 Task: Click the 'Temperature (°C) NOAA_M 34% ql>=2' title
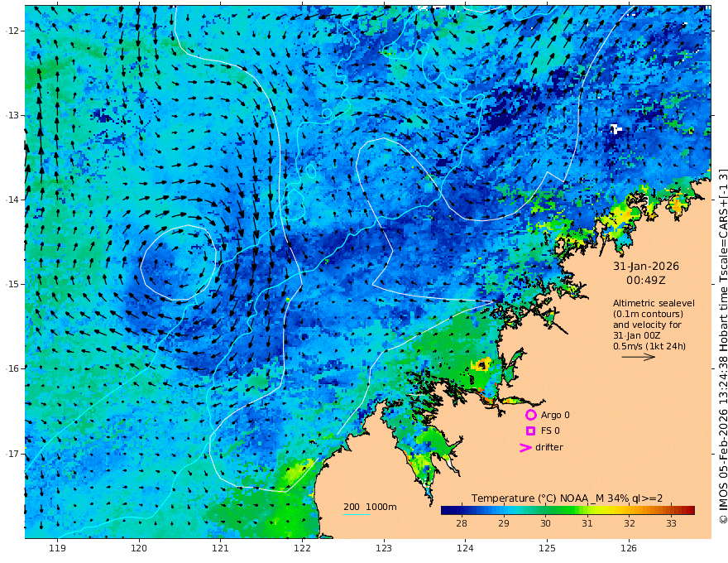tap(567, 498)
